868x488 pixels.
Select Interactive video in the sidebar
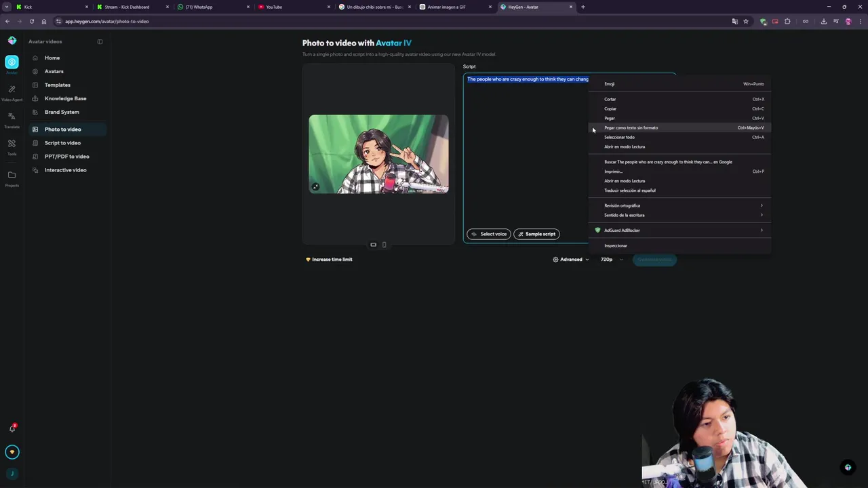[x=66, y=170]
